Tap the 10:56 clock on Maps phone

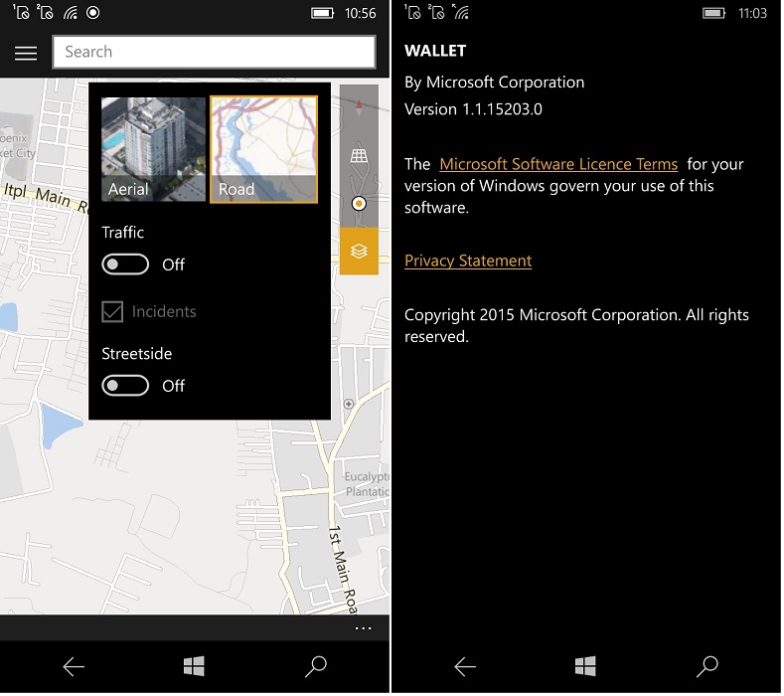[x=360, y=13]
